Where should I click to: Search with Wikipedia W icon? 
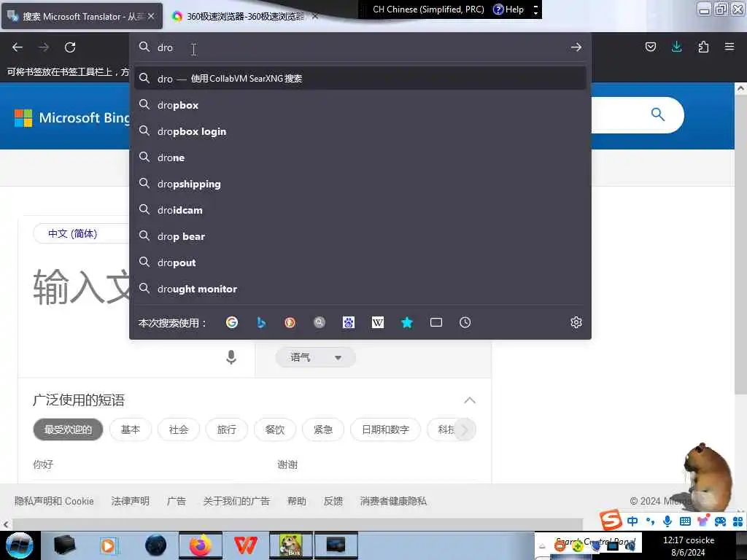(378, 322)
